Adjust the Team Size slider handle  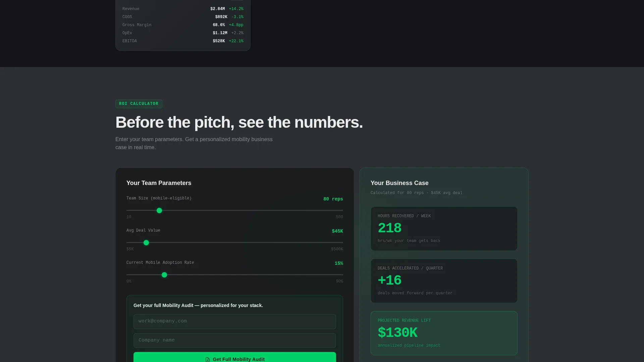click(159, 210)
